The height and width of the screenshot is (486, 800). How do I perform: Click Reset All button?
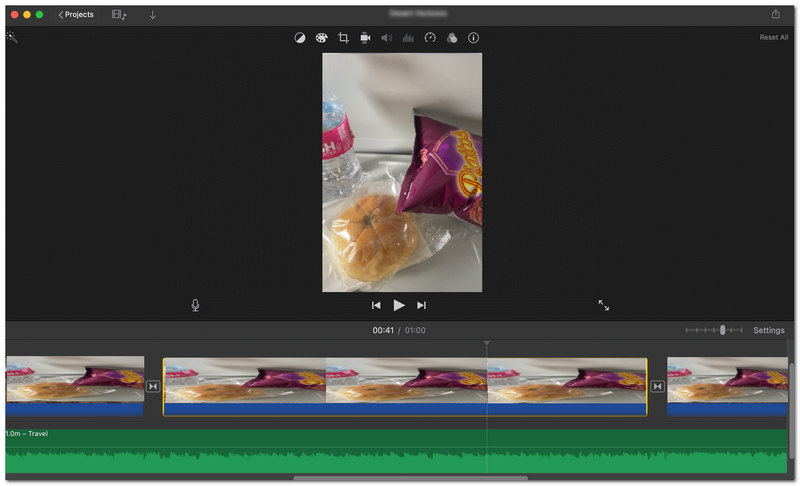pyautogui.click(x=773, y=37)
